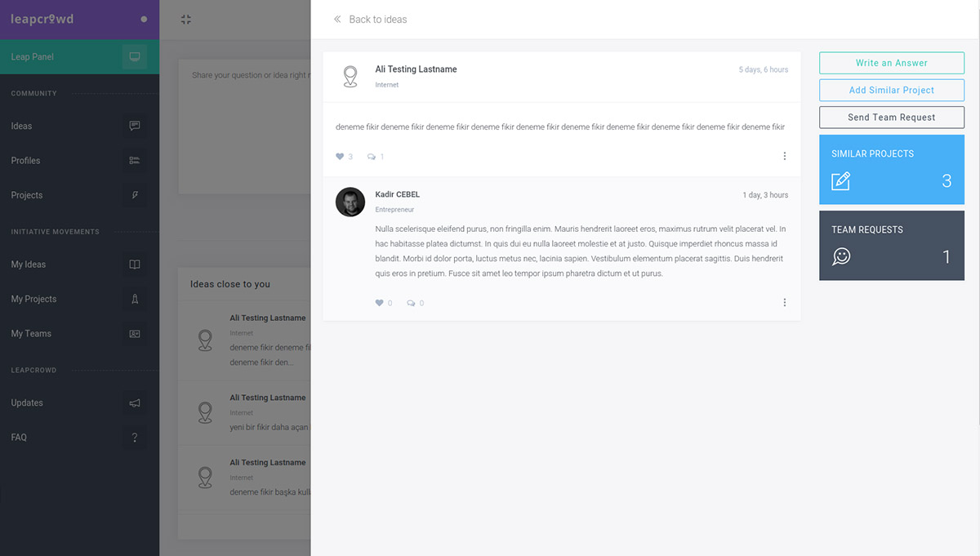Click the Team Requests count number 1
The width and height of the screenshot is (980, 556).
pyautogui.click(x=947, y=257)
